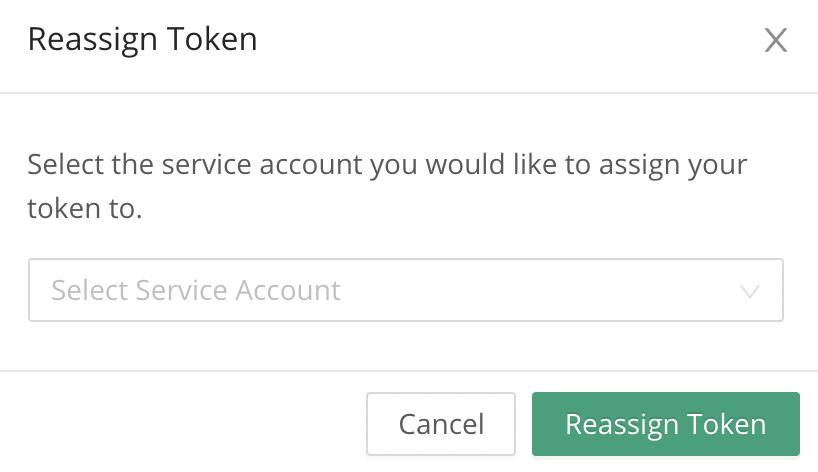
Task: Hit the white Cancel button in the footer
Action: 441,424
